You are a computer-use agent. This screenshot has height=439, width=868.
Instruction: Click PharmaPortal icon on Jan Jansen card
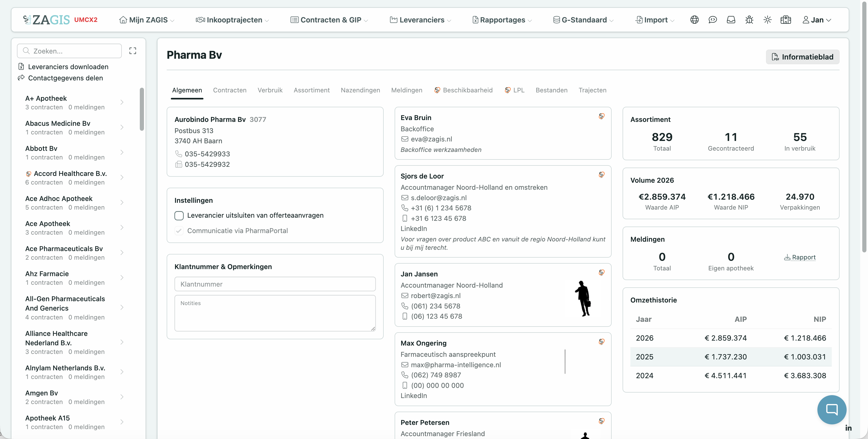pos(601,272)
